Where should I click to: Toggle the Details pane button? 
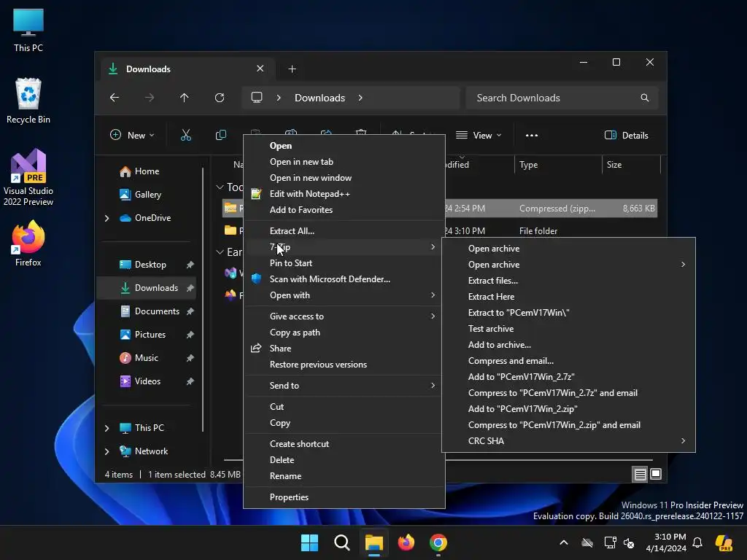[627, 135]
